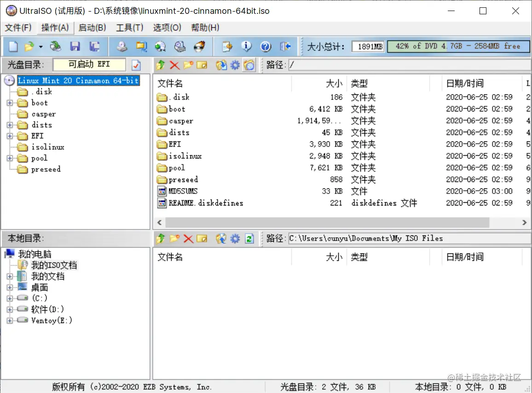Click gear properties icon in image toolbar
Viewport: 532px width, 393px height.
pyautogui.click(x=235, y=65)
